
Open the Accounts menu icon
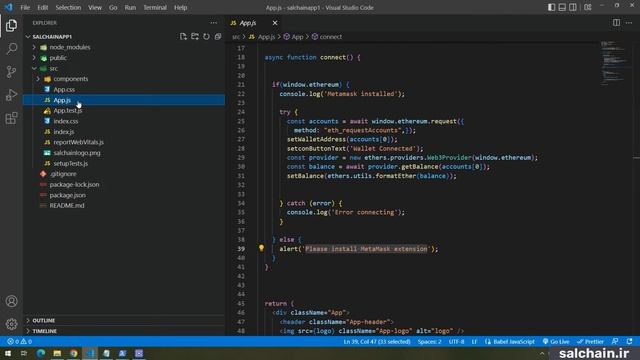tap(11, 301)
